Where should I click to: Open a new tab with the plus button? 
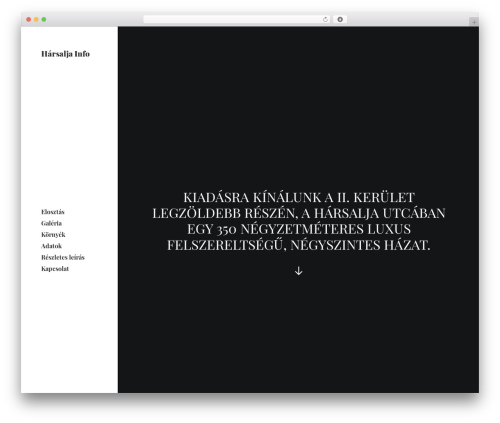coord(474,22)
